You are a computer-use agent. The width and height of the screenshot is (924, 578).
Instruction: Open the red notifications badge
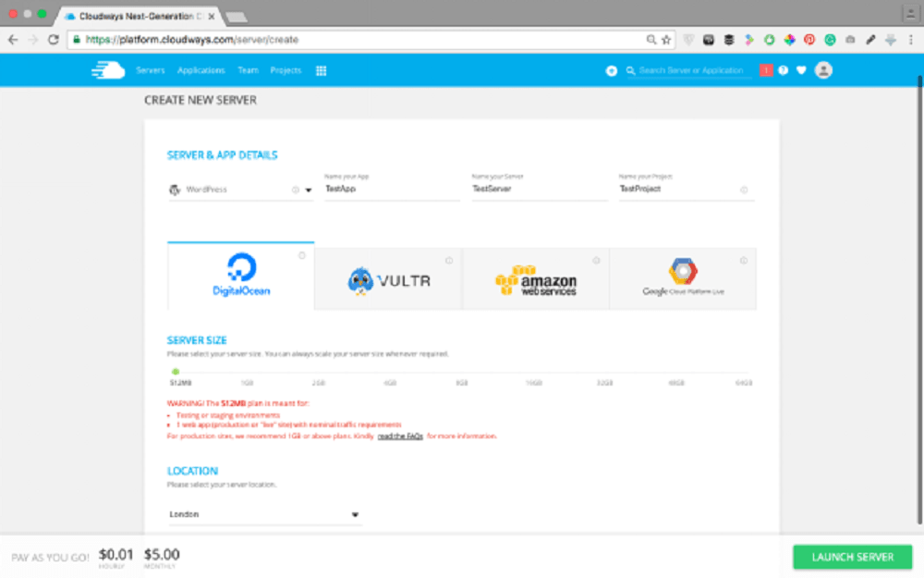click(x=766, y=70)
